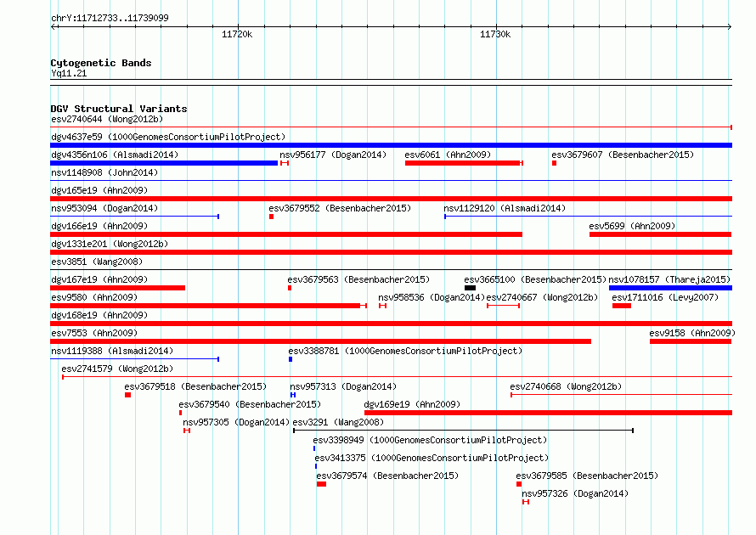Click the red esv6061 feature bar

463,163
